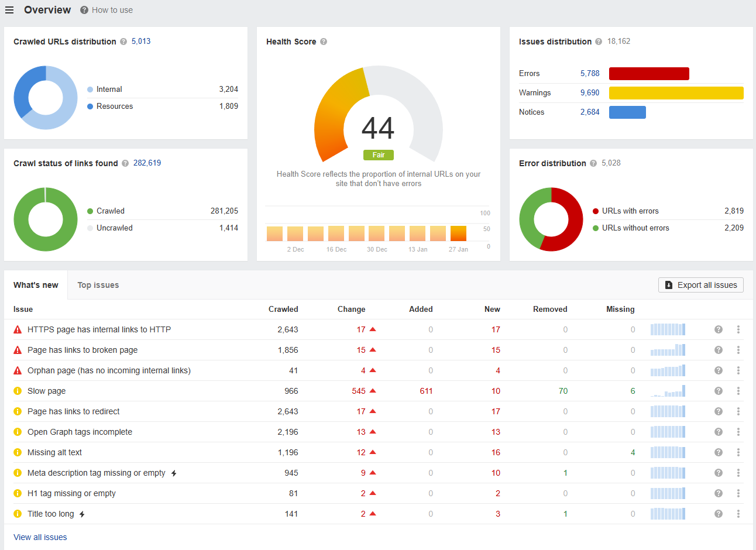Click help icon next to Issues distribution
The image size is (756, 550).
(599, 42)
